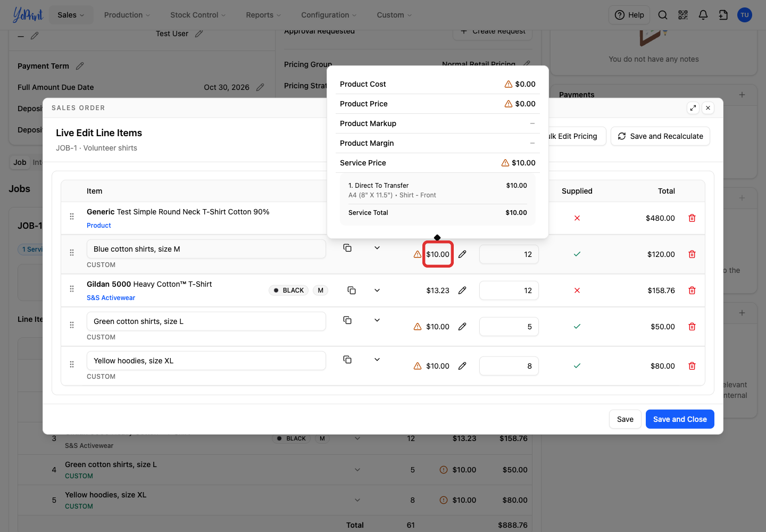The height and width of the screenshot is (532, 766).
Task: Delete the Green cotton shirts line
Action: (692, 327)
